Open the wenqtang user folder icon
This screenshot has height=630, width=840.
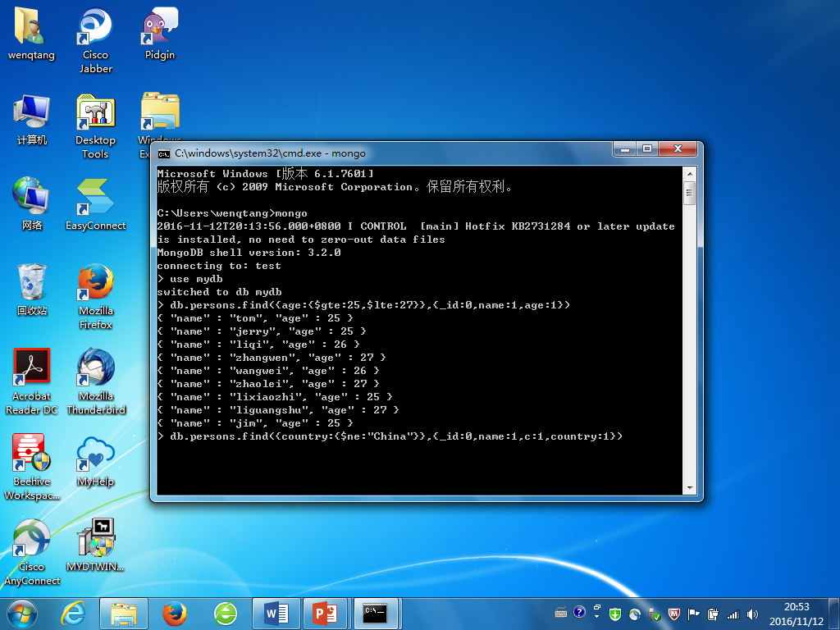[x=31, y=34]
